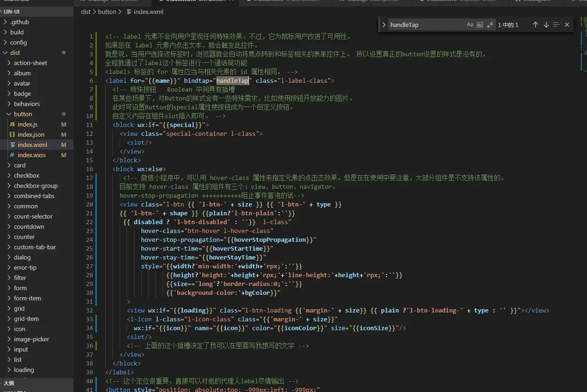Viewport: 587px width, 392px height.
Task: Open the count-selector folder
Action: pos(37,216)
